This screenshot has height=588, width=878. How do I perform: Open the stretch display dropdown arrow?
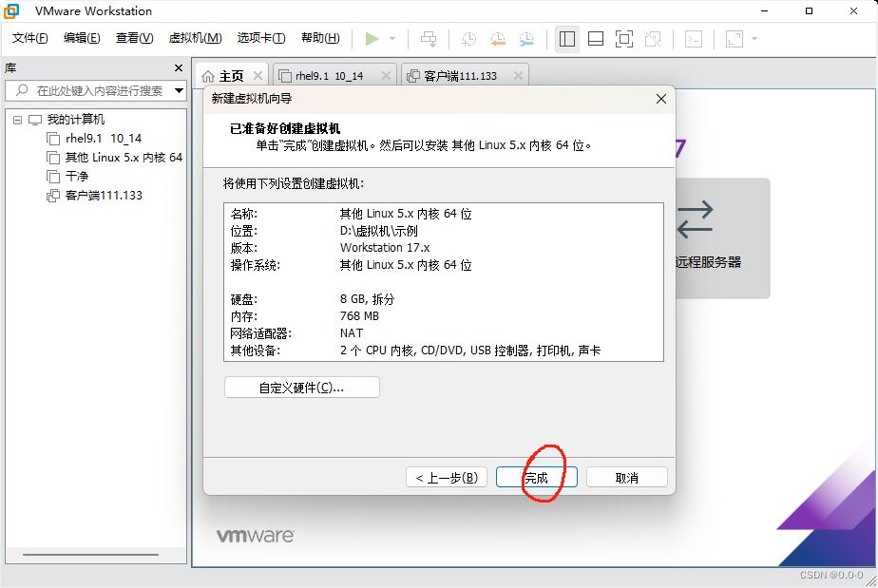click(754, 39)
